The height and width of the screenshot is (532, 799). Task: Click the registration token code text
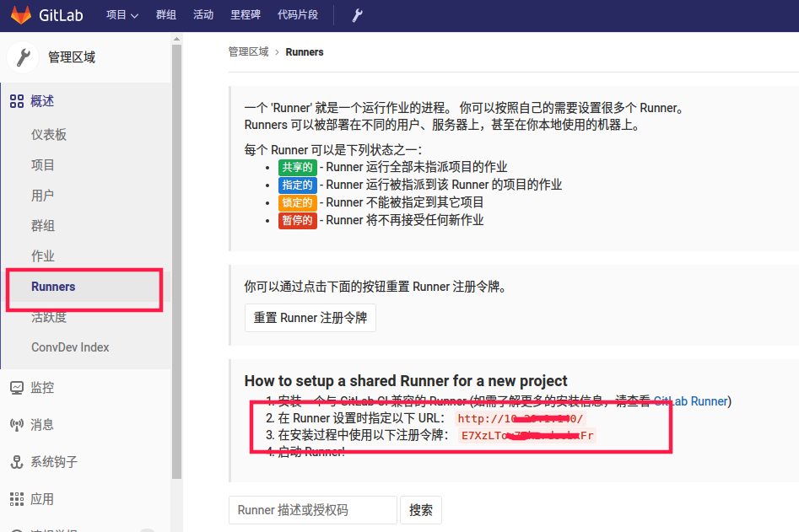(x=527, y=436)
